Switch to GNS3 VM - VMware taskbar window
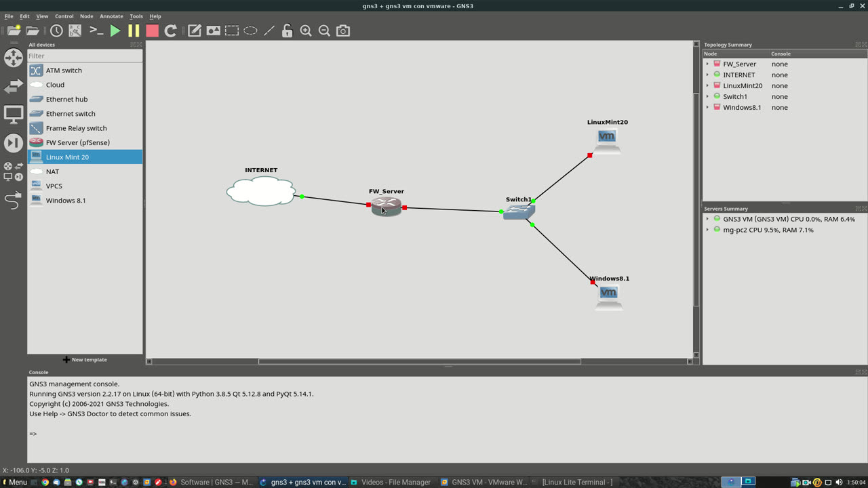The height and width of the screenshot is (488, 868). [484, 482]
